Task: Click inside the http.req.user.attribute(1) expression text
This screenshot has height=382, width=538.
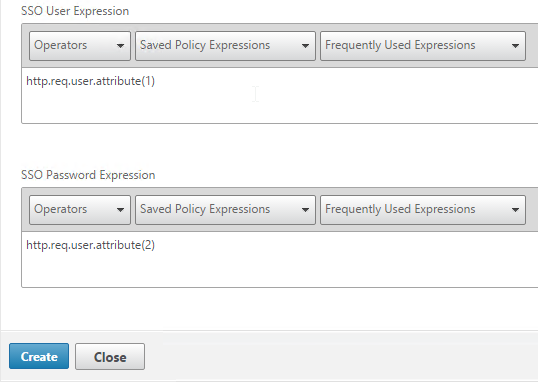Action: tap(91, 81)
